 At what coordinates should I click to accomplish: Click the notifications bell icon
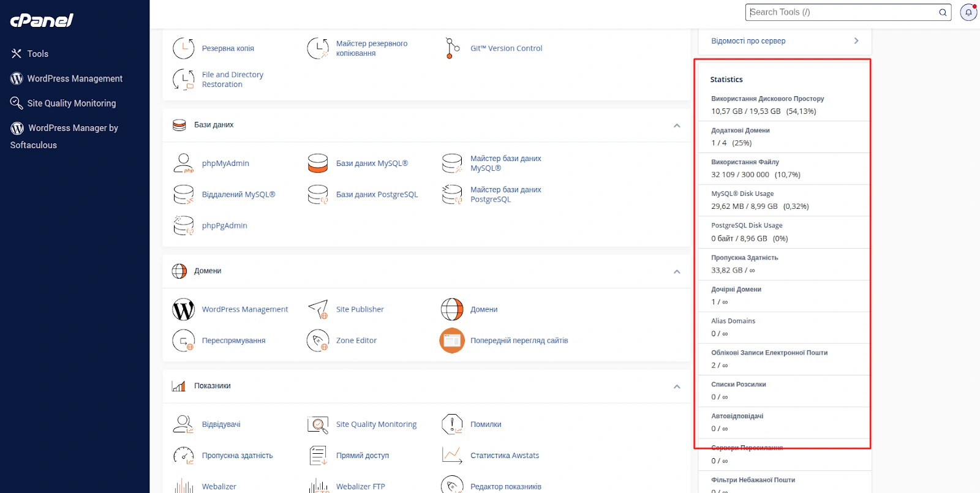968,12
